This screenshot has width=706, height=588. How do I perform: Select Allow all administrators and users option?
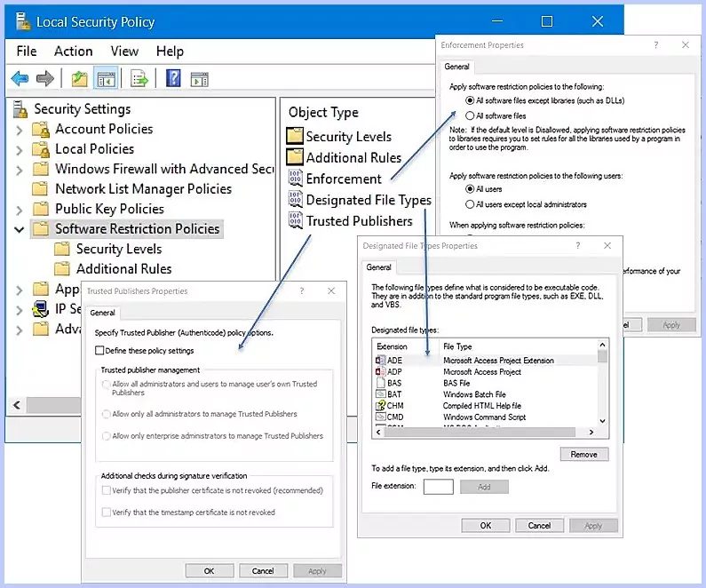point(107,384)
